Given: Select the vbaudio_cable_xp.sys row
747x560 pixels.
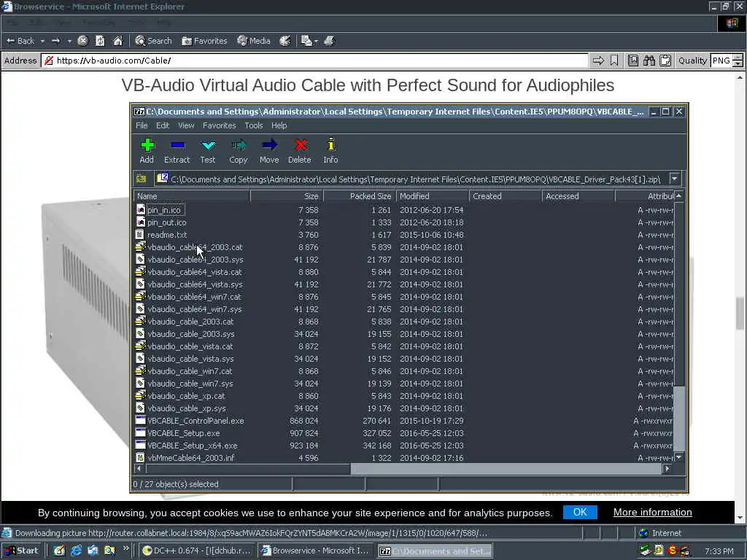Looking at the screenshot, I should pos(186,408).
